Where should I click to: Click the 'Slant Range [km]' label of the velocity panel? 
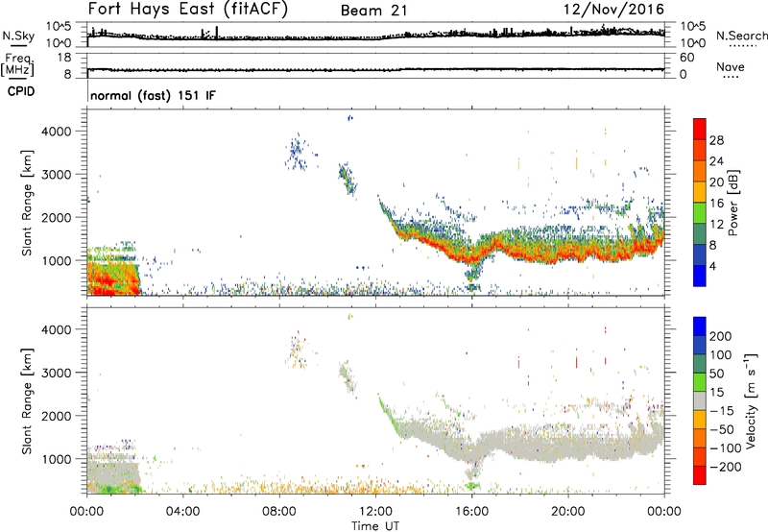27,401
